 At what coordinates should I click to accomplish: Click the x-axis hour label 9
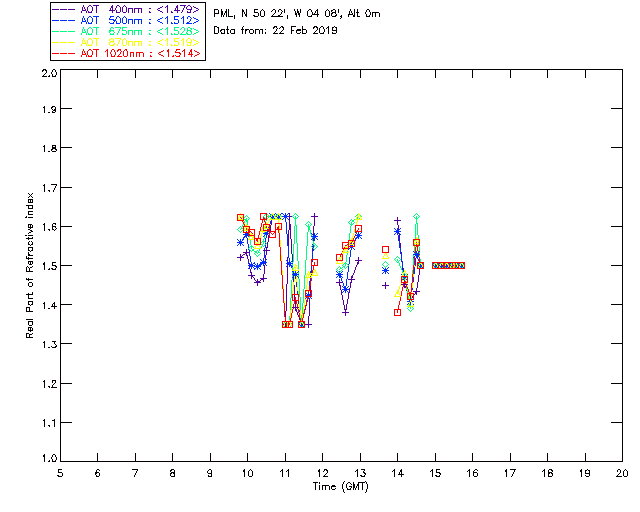pyautogui.click(x=210, y=473)
